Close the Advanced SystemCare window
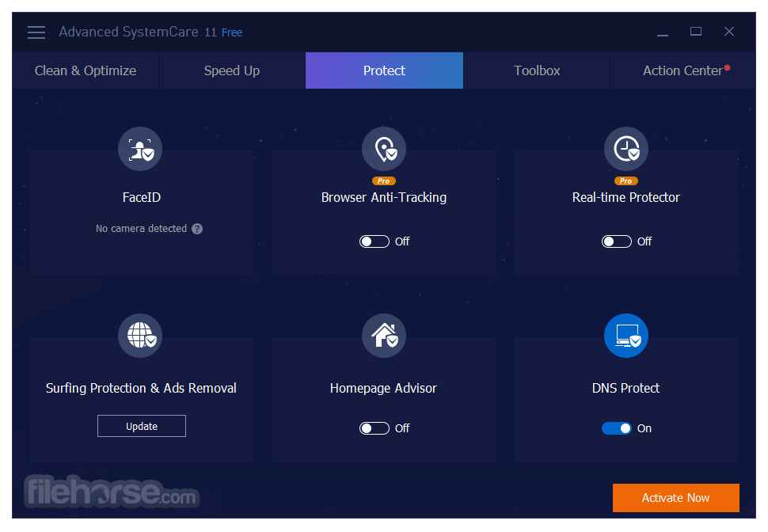This screenshot has height=532, width=768. coord(729,32)
